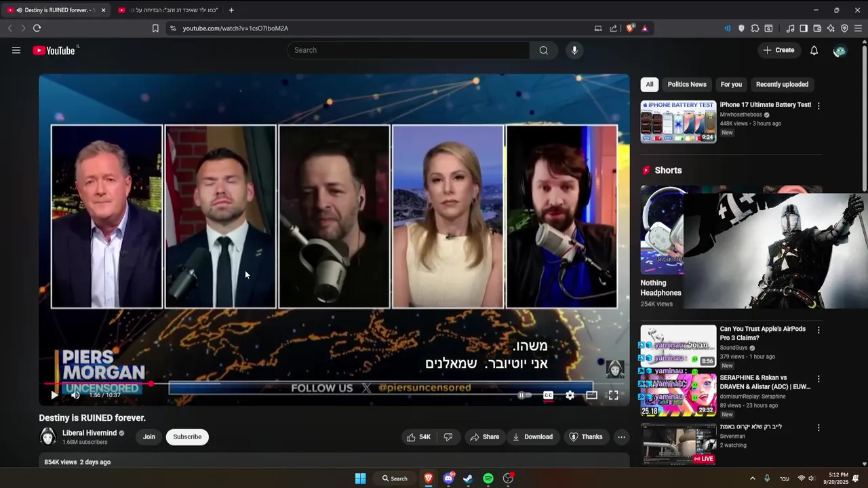Viewport: 868px width, 488px height.
Task: Open the YouTube guide hamburger menu
Action: click(x=16, y=50)
